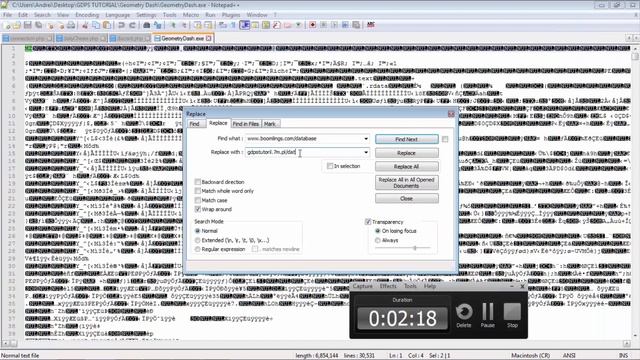
Task: Switch to the Mark tab
Action: coord(270,124)
